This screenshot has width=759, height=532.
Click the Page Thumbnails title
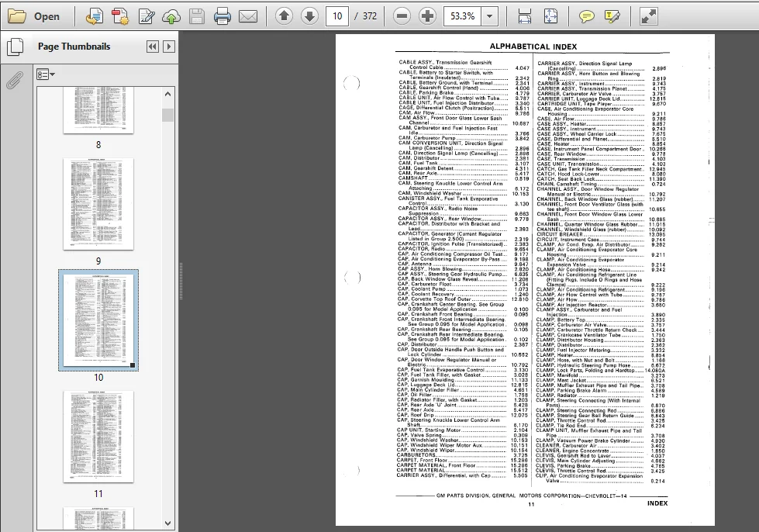point(74,47)
